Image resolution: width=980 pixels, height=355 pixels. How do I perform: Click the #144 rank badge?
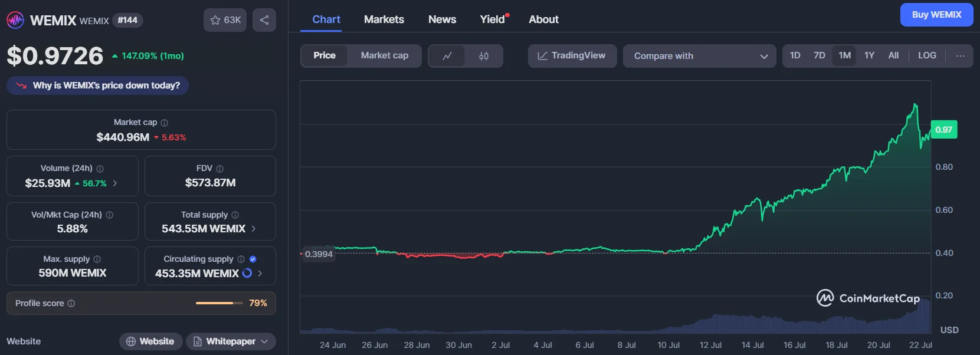click(127, 20)
